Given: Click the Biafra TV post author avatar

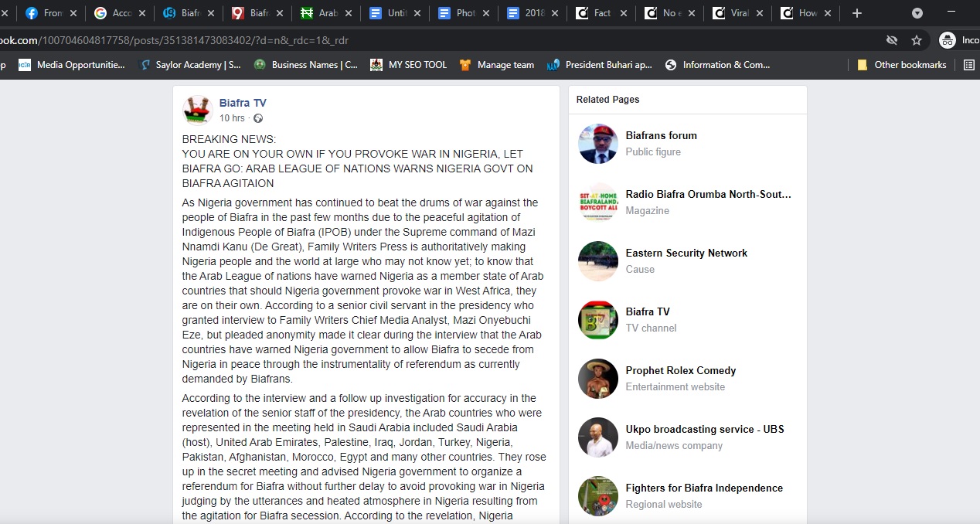Looking at the screenshot, I should [x=198, y=111].
